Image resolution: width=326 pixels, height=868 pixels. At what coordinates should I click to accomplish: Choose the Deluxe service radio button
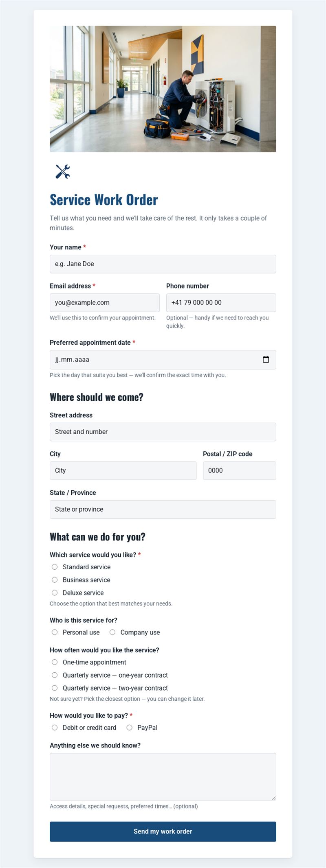[55, 593]
